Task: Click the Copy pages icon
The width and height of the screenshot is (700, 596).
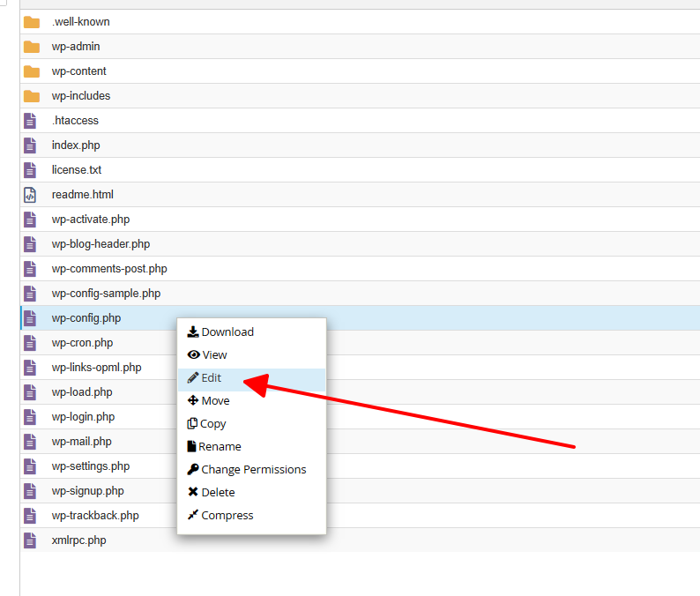Action: coord(192,423)
